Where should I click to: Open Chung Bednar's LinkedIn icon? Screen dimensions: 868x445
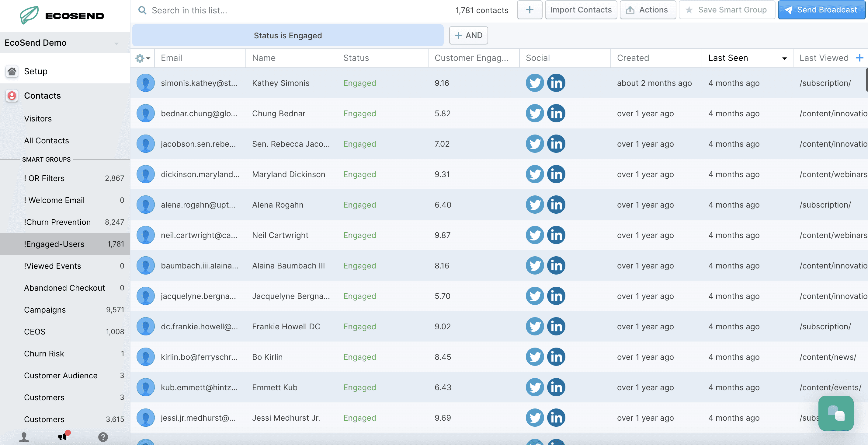556,113
